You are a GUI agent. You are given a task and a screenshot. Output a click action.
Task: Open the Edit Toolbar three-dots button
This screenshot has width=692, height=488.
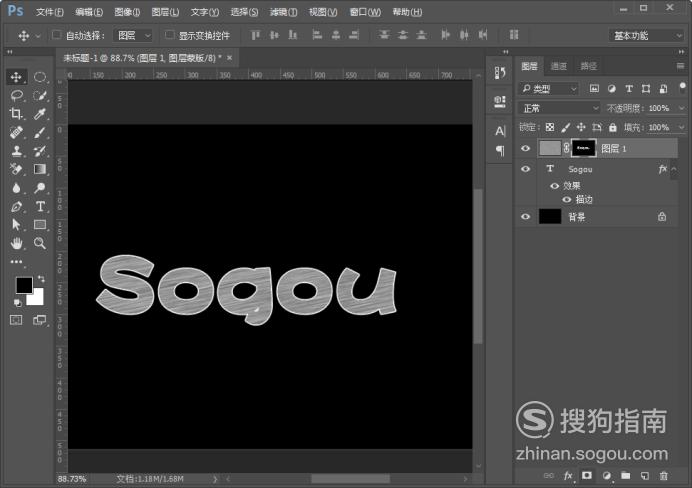16,262
